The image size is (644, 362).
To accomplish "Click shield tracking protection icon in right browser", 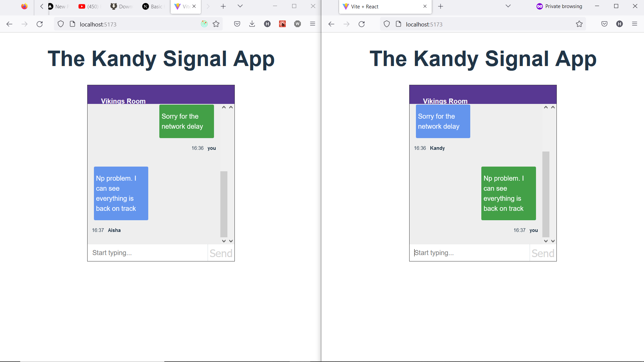I will click(387, 24).
